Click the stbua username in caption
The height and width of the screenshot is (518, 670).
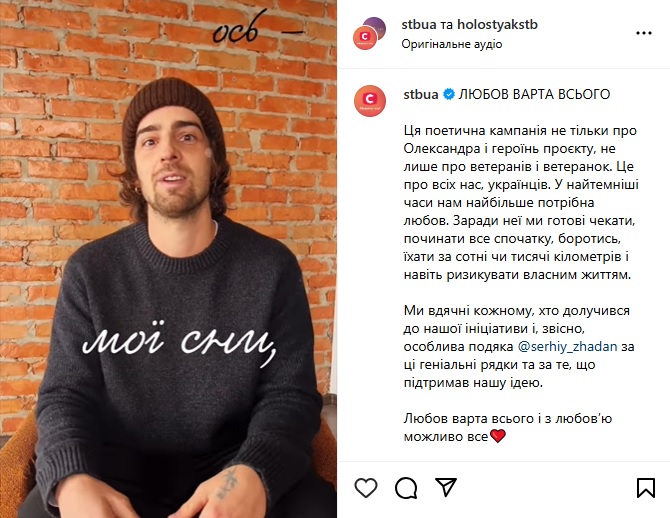click(421, 94)
